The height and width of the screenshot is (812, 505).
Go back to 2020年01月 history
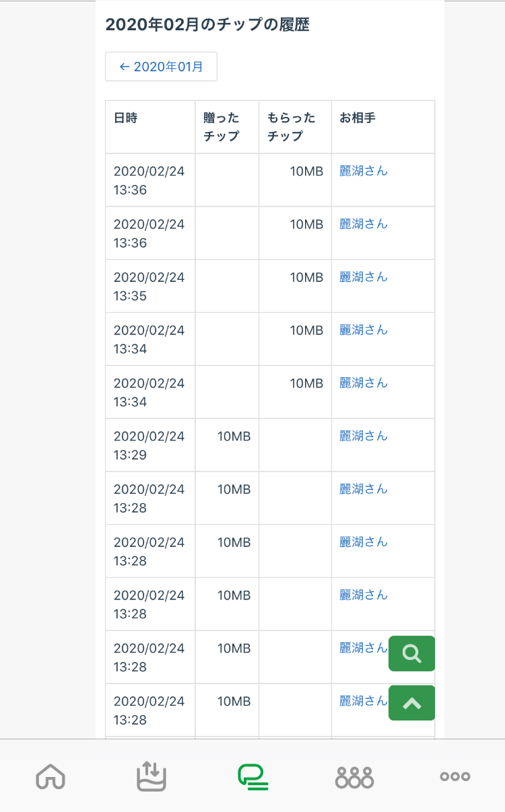pos(161,67)
